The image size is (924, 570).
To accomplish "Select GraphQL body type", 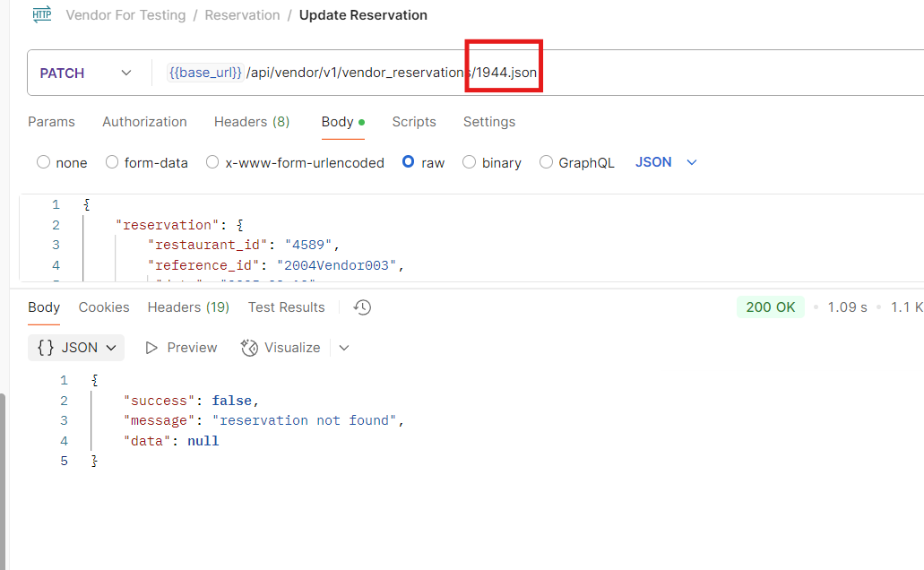I will (x=546, y=162).
